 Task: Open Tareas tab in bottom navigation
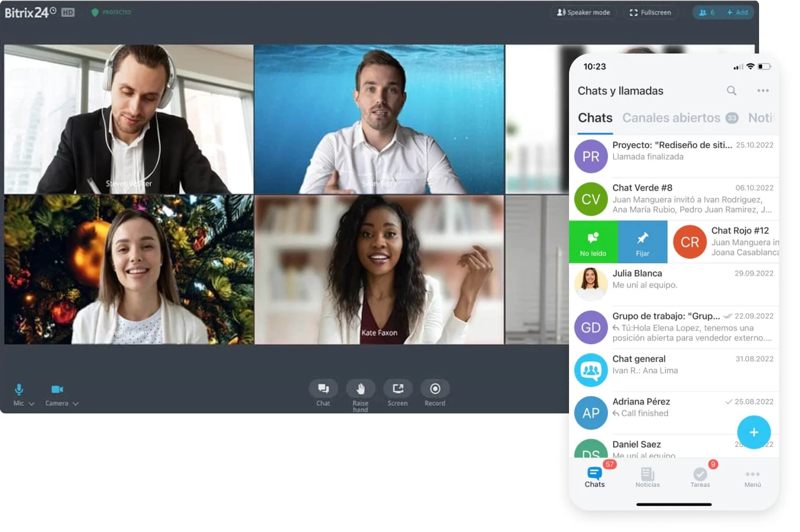pyautogui.click(x=700, y=477)
